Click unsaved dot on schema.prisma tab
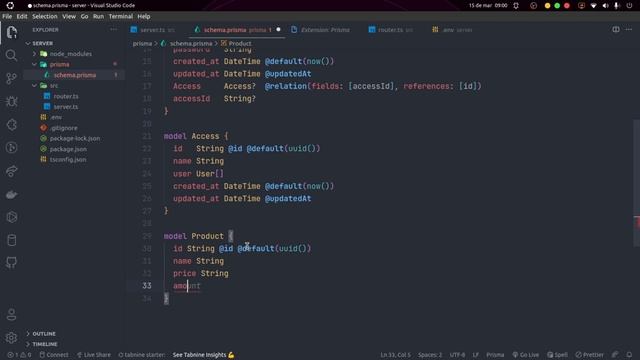 (x=278, y=29)
